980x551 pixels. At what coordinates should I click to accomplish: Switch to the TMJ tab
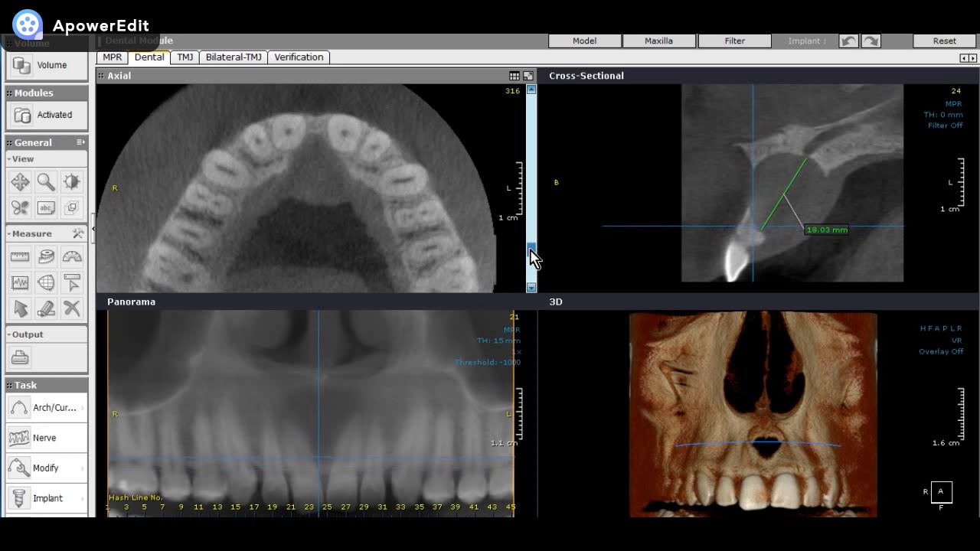(x=185, y=57)
